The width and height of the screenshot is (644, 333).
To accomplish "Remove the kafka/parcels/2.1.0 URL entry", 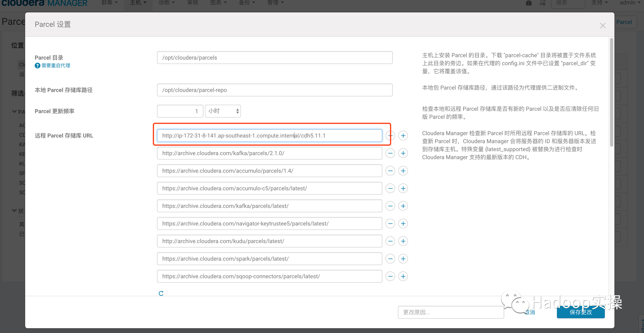I will click(x=390, y=153).
